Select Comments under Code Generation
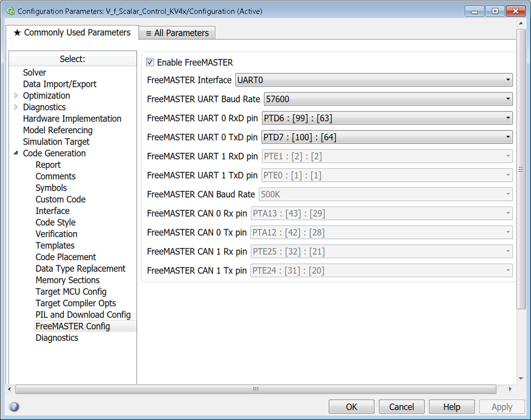The image size is (531, 420). click(x=55, y=176)
